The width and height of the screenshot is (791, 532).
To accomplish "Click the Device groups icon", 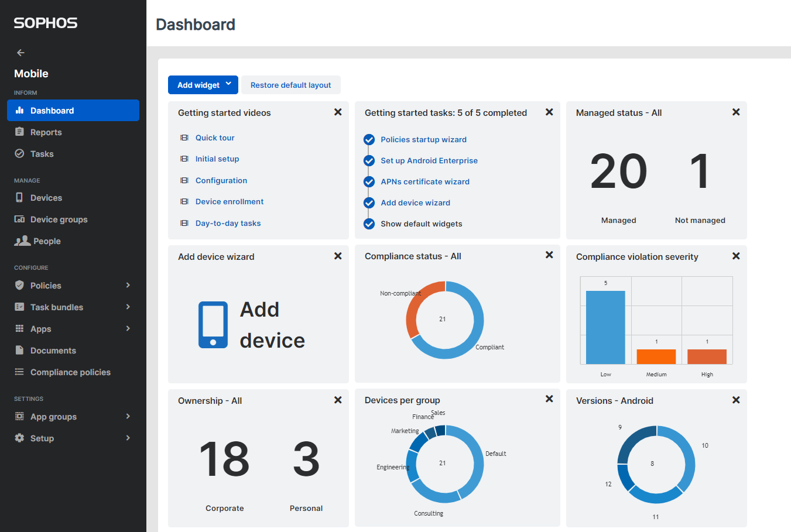I will tap(19, 219).
